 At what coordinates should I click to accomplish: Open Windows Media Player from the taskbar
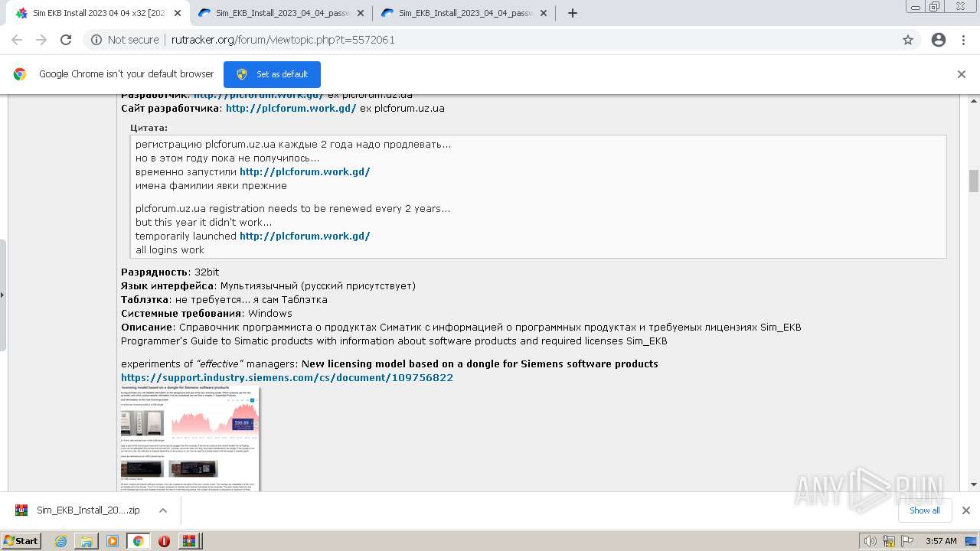coord(113,541)
